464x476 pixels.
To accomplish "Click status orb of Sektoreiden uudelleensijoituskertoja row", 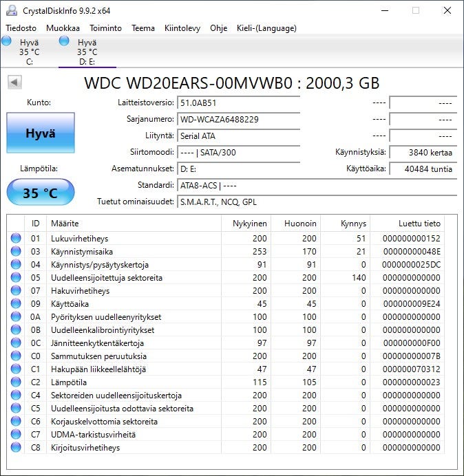I will pos(16,395).
